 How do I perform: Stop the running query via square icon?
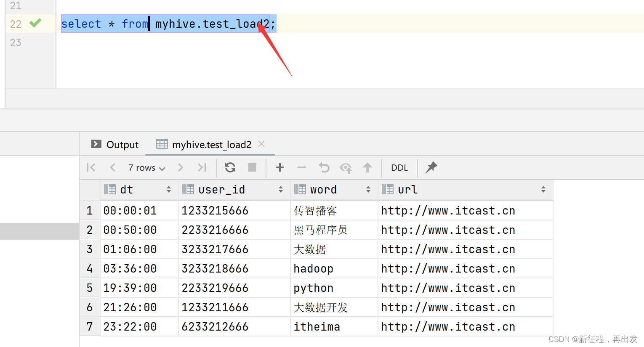pyautogui.click(x=252, y=167)
